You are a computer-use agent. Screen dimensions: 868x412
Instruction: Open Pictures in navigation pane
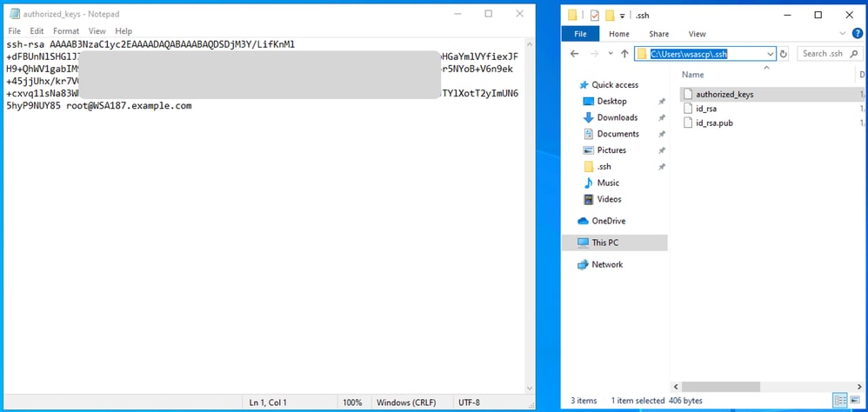click(611, 150)
